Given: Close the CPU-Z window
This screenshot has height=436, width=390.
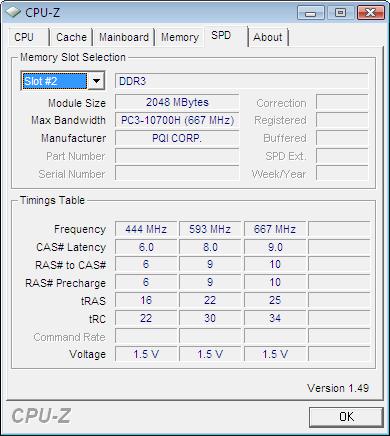Looking at the screenshot, I should tap(370, 13).
